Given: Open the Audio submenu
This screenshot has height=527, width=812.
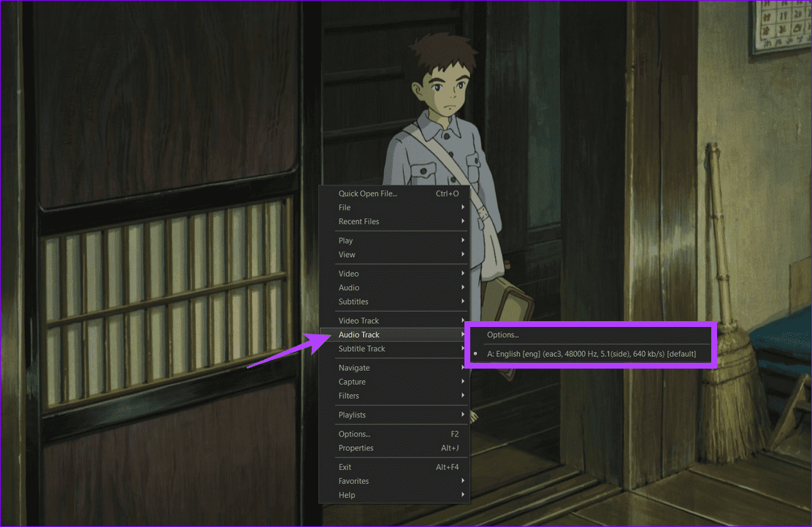Looking at the screenshot, I should click(394, 288).
